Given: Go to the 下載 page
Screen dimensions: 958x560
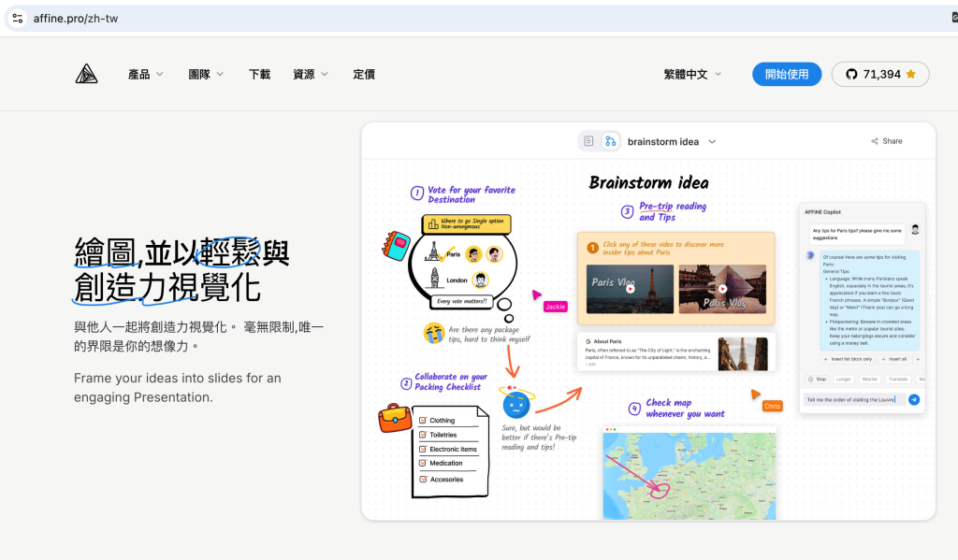Looking at the screenshot, I should point(259,74).
